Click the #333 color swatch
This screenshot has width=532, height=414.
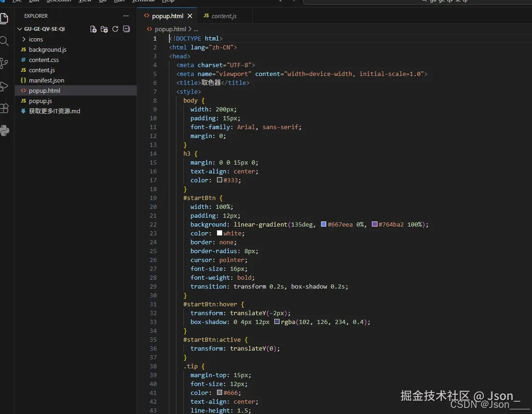(x=219, y=180)
